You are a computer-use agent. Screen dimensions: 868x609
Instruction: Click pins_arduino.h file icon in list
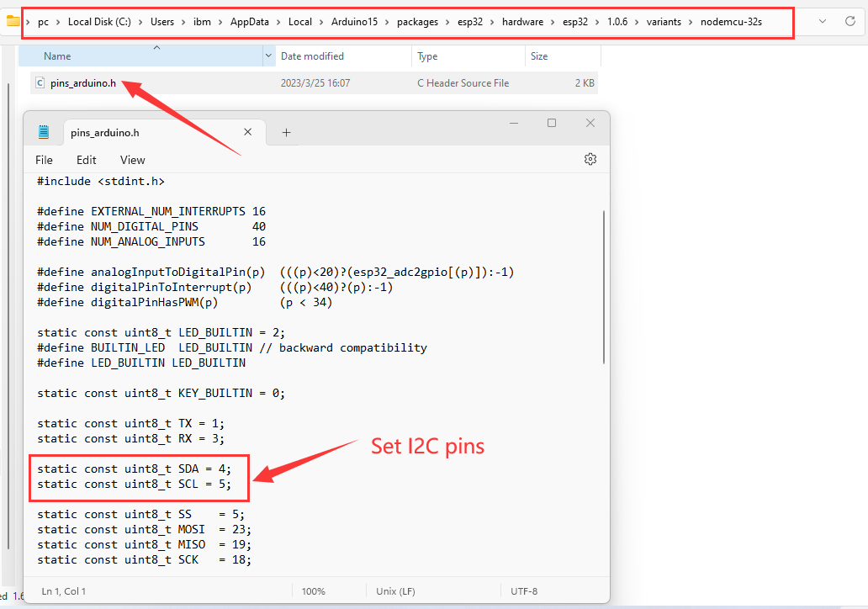click(x=40, y=83)
